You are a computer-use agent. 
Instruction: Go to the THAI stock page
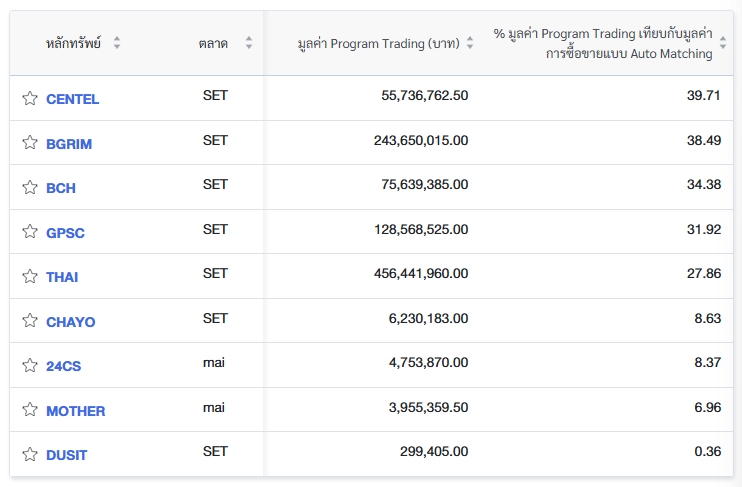(62, 277)
